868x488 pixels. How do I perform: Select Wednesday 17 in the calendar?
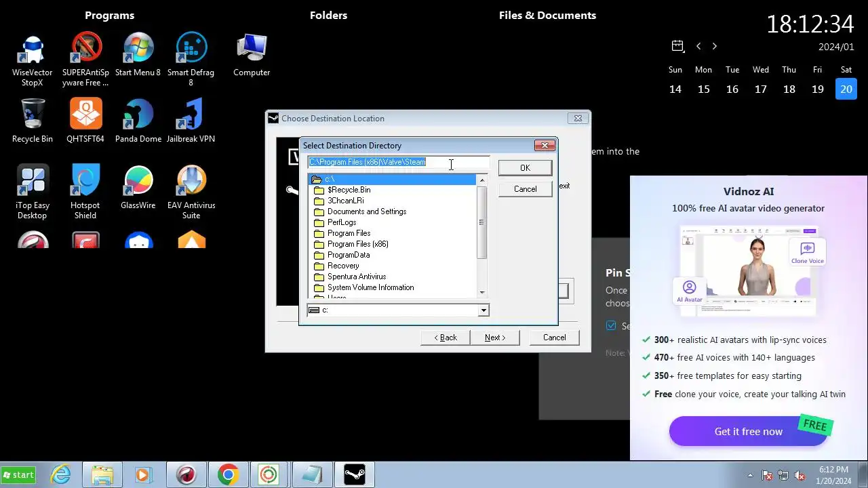(761, 89)
